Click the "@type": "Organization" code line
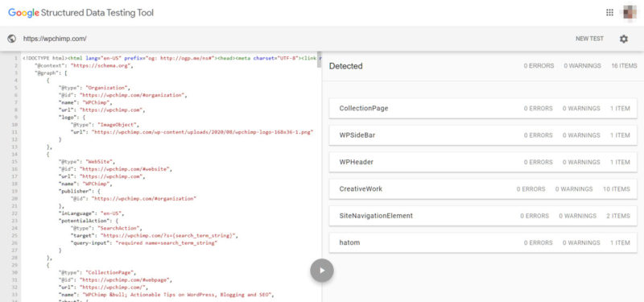The image size is (644, 302). coord(94,88)
